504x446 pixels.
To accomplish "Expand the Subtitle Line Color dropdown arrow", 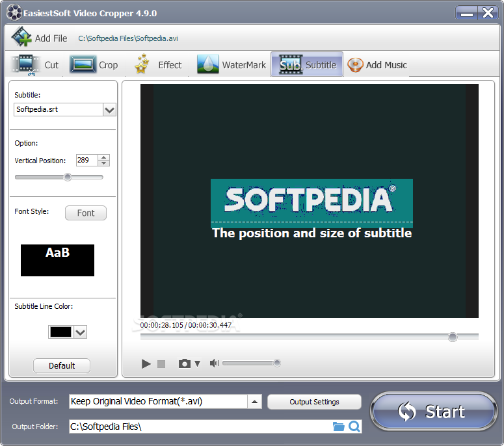I will point(80,332).
